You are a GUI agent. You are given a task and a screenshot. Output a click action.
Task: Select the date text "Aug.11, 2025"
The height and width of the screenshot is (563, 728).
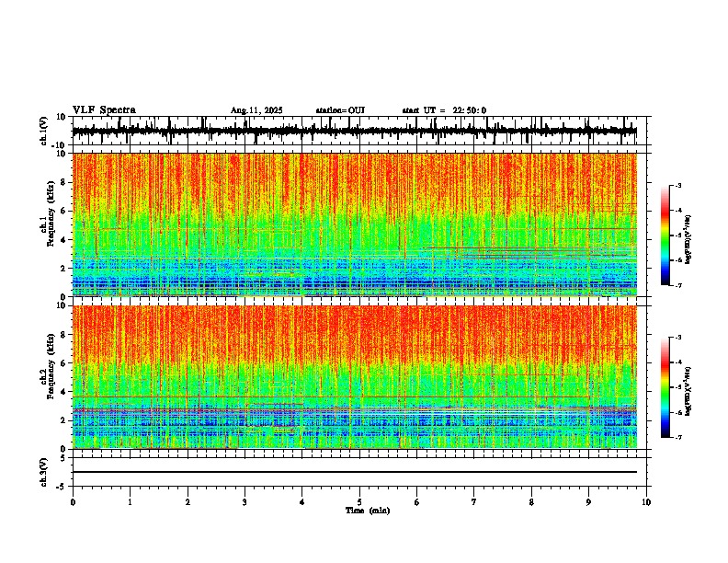click(256, 110)
